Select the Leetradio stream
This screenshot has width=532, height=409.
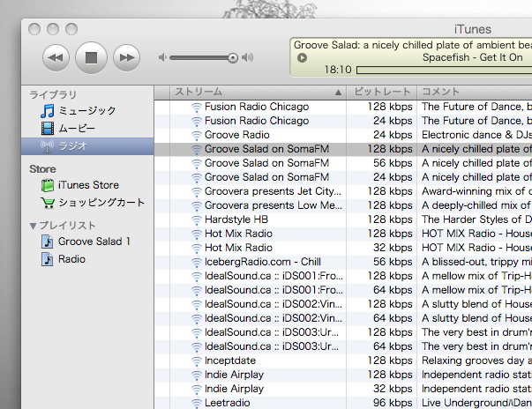343,403
